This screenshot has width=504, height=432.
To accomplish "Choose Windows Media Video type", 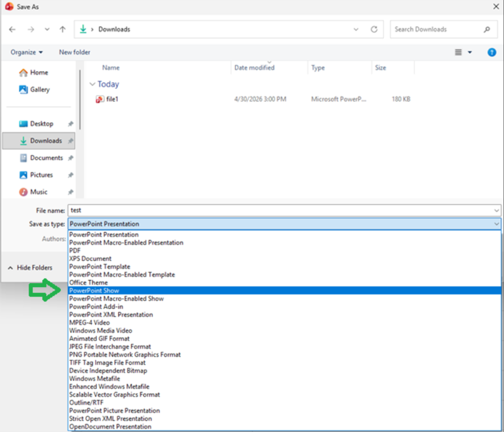I will 284,331.
